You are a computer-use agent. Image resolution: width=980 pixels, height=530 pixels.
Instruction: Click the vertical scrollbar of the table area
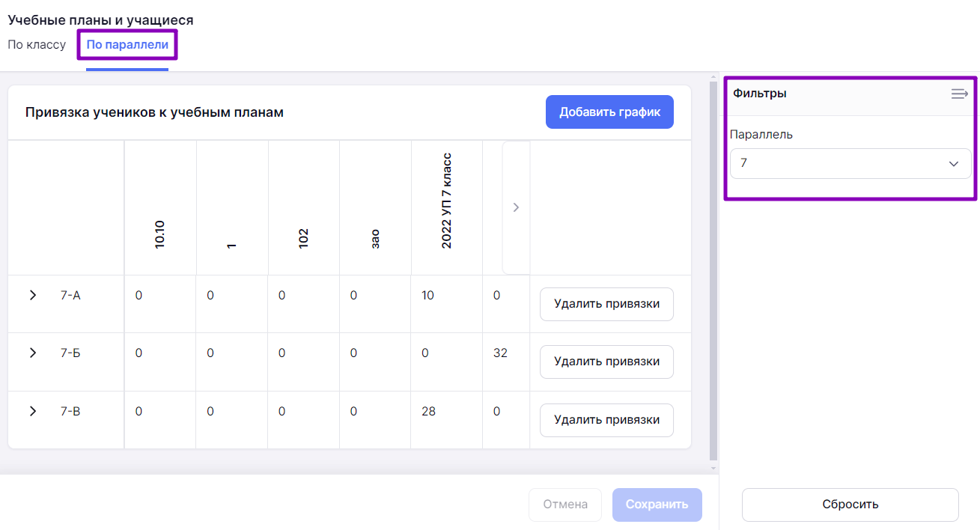coord(713,269)
